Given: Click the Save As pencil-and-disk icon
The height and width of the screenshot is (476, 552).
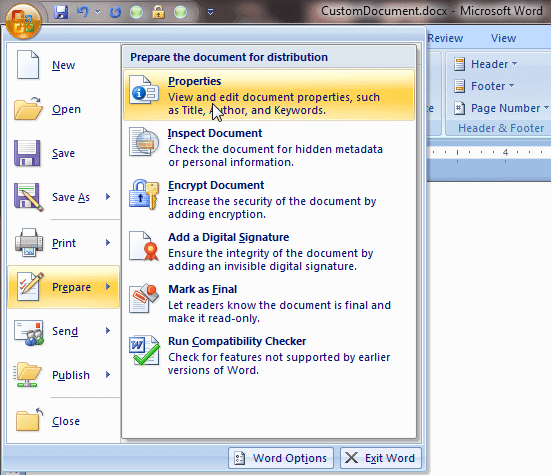Looking at the screenshot, I should point(29,197).
